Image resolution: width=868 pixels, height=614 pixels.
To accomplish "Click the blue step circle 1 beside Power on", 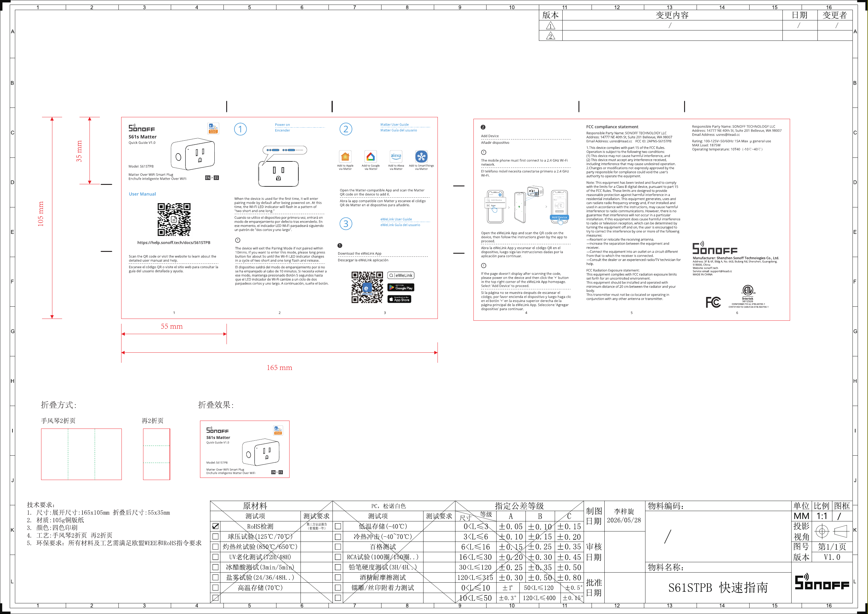I will click(241, 129).
